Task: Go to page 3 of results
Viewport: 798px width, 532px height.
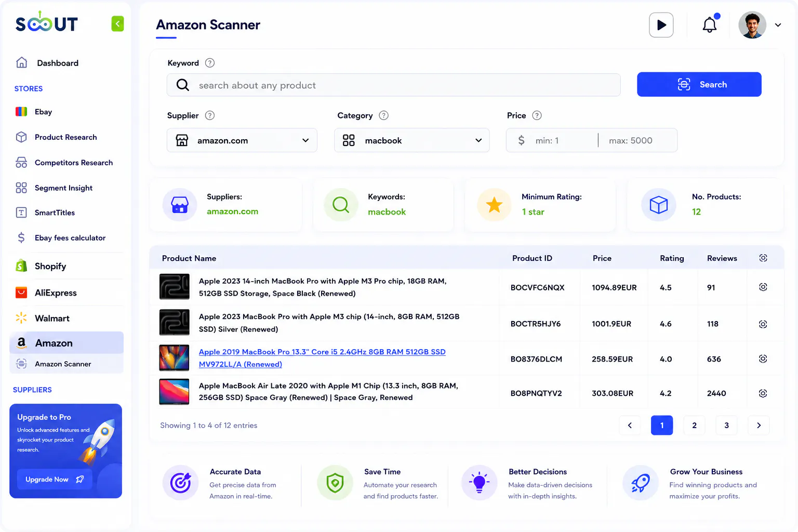Action: [726, 425]
